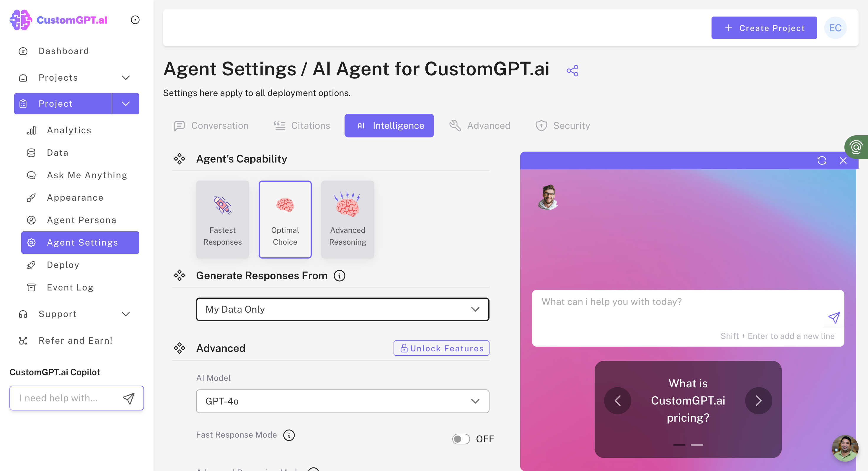The height and width of the screenshot is (471, 868).
Task: Click the CustomGPT.ai logo
Action: coord(58,20)
